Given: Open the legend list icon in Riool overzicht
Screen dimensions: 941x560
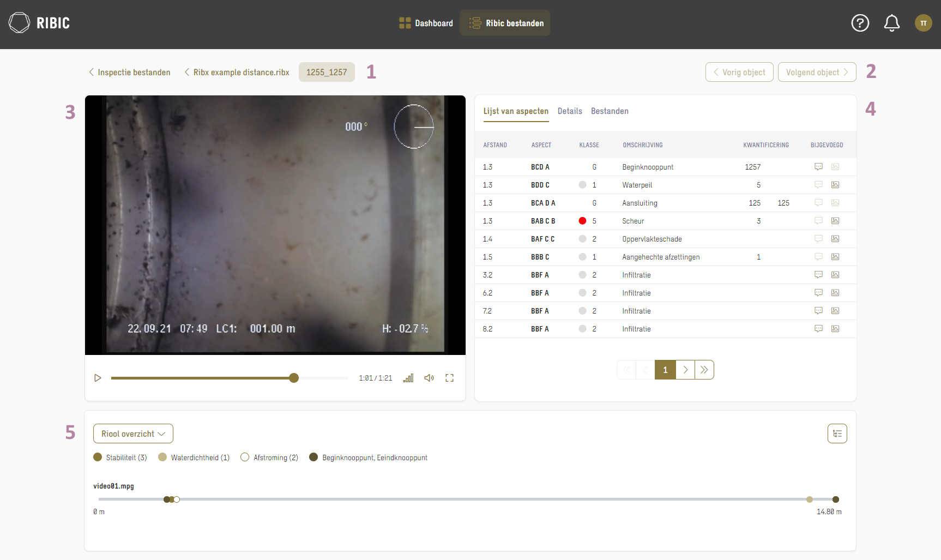Looking at the screenshot, I should pos(837,433).
